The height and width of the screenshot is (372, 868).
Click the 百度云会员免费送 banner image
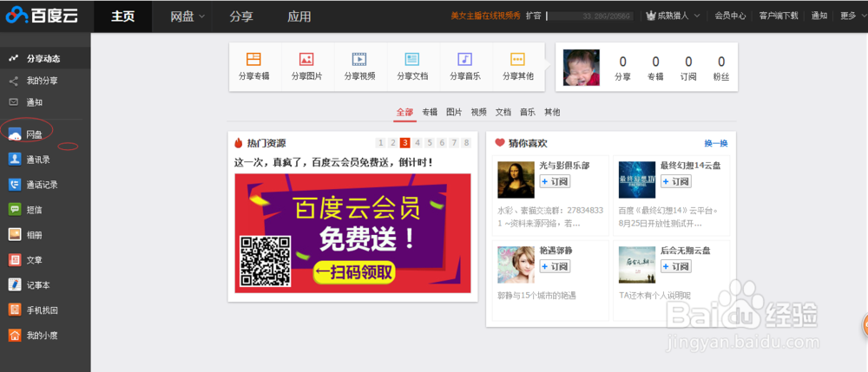click(x=352, y=233)
